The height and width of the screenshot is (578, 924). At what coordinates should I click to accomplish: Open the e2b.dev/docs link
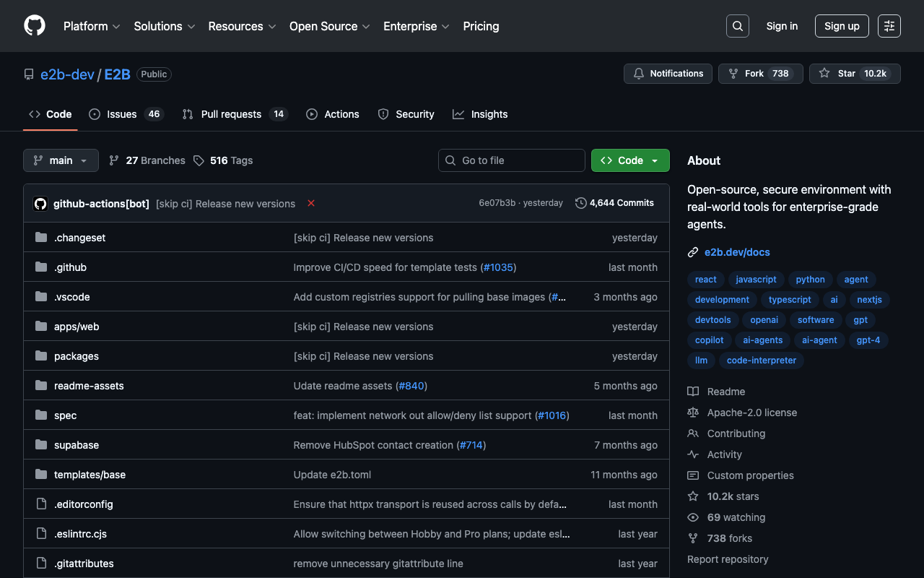tap(737, 252)
